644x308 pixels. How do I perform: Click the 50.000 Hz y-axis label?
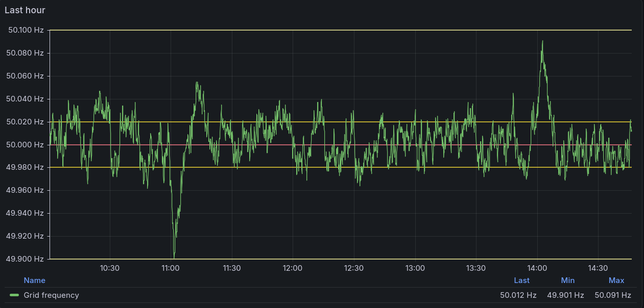26,145
